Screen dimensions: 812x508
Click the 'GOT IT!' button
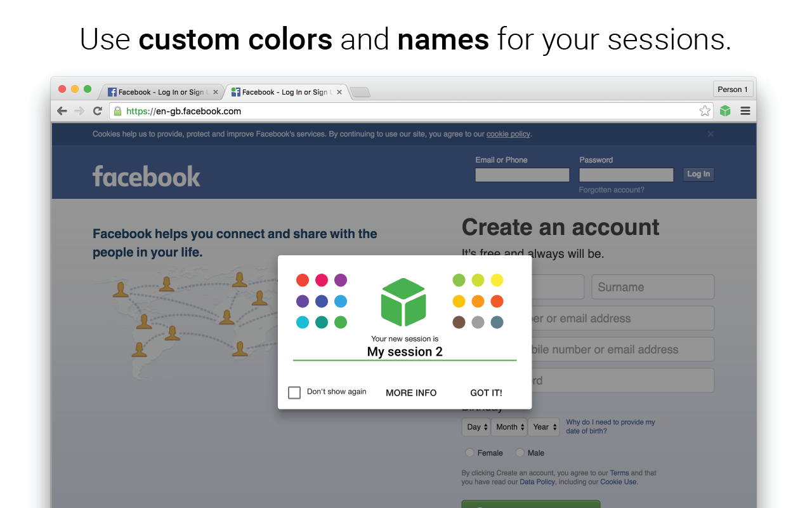pos(486,392)
